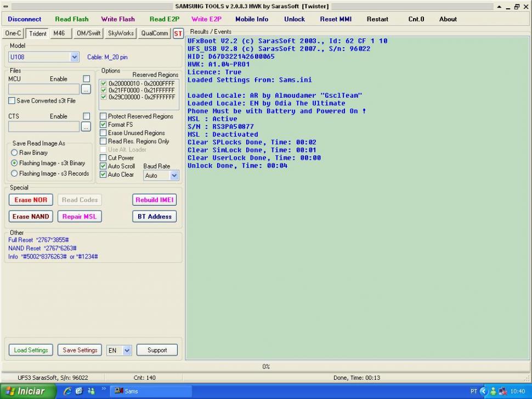The width and height of the screenshot is (532, 399).
Task: Click the tray expand arrow icon
Action: [484, 391]
